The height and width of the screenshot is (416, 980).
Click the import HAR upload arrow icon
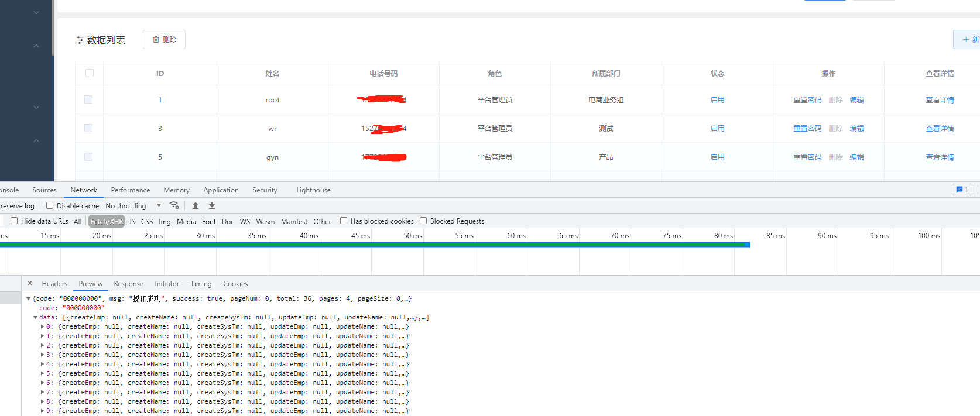tap(196, 205)
